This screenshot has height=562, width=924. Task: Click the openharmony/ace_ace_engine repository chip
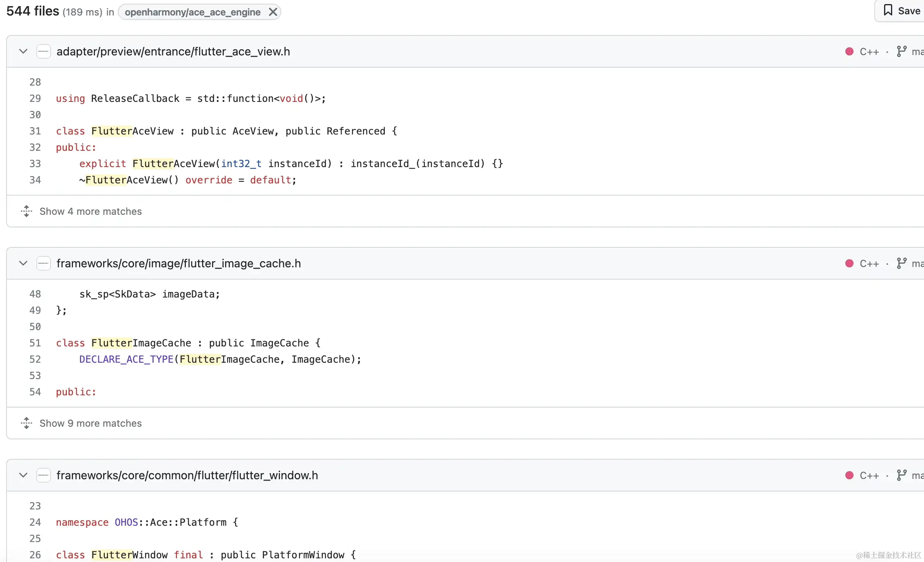192,12
